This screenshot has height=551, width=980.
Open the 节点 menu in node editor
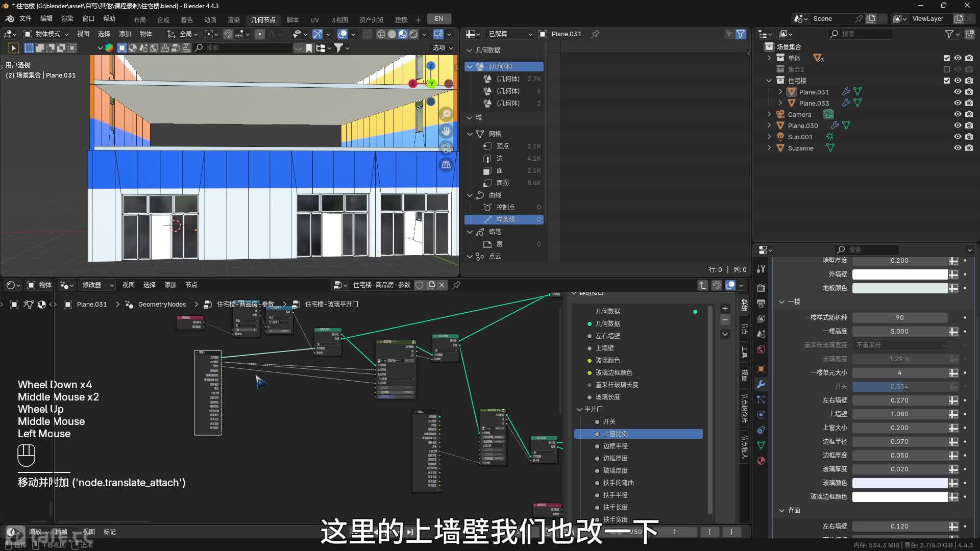191,285
